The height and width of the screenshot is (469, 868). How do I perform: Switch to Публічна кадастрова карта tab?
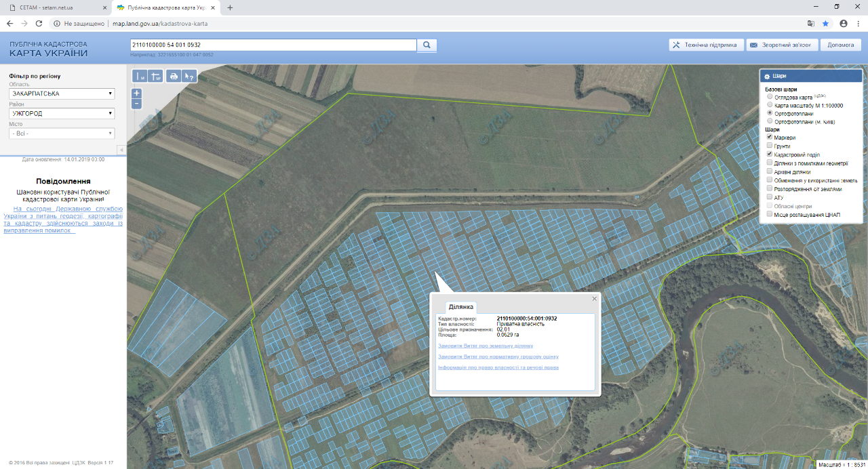coord(167,7)
